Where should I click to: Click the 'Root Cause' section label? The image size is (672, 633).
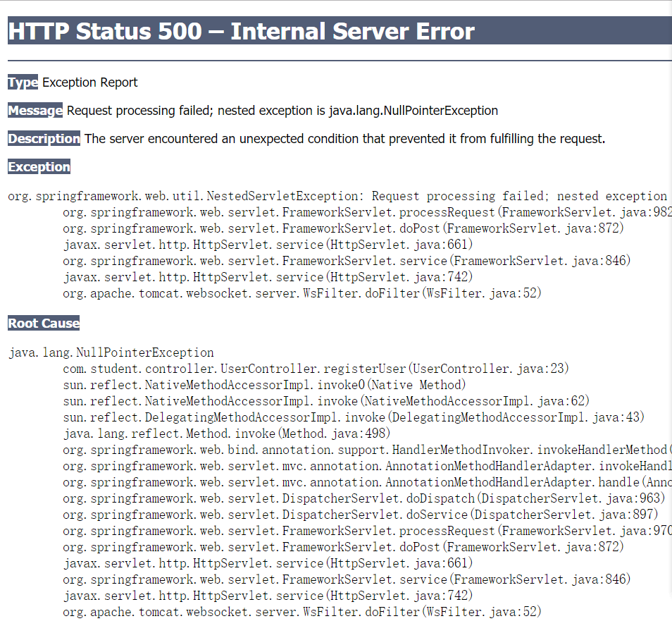click(44, 323)
